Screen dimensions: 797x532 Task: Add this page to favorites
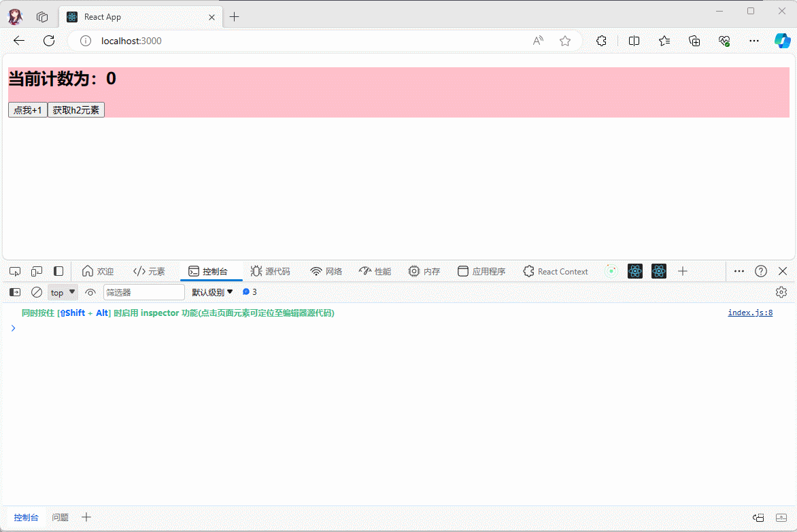pyautogui.click(x=565, y=41)
